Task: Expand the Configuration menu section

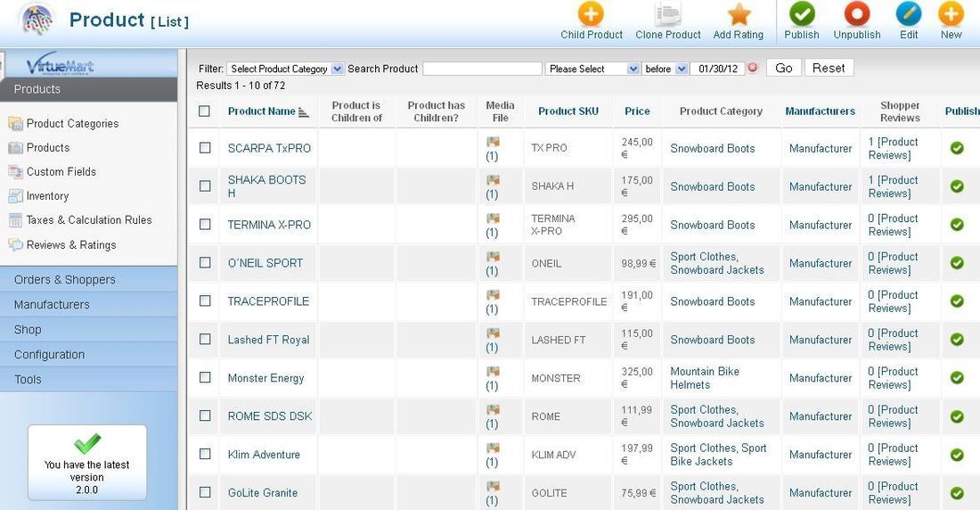Action: pos(89,354)
